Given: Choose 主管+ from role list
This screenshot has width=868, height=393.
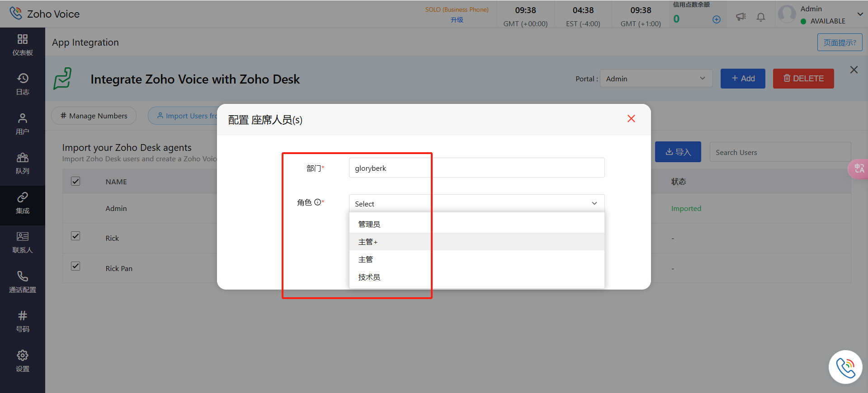Looking at the screenshot, I should pos(476,242).
